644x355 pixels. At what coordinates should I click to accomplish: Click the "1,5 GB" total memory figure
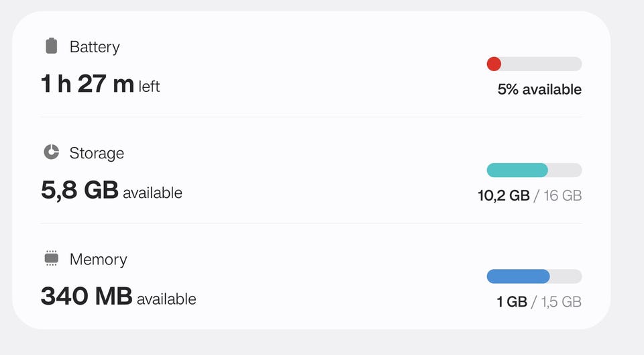(x=561, y=301)
